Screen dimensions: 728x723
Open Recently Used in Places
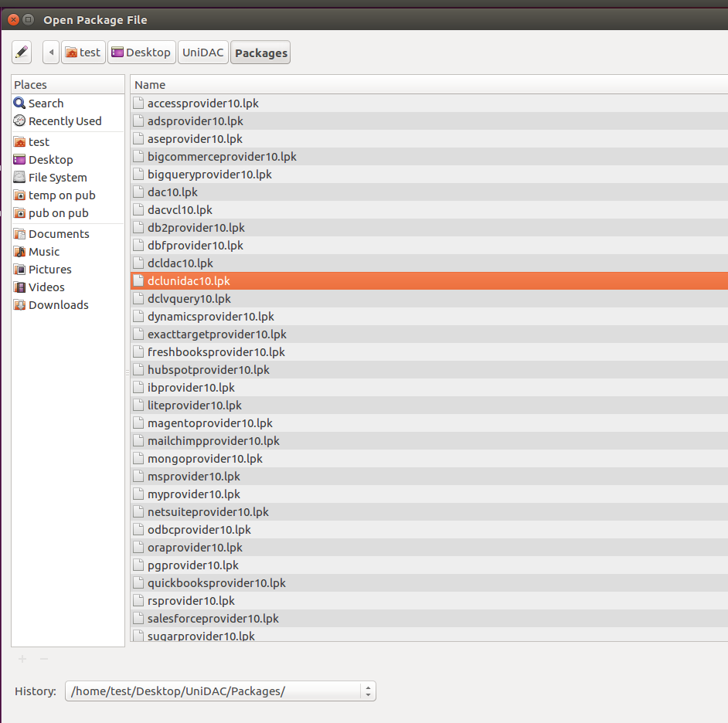68,121
